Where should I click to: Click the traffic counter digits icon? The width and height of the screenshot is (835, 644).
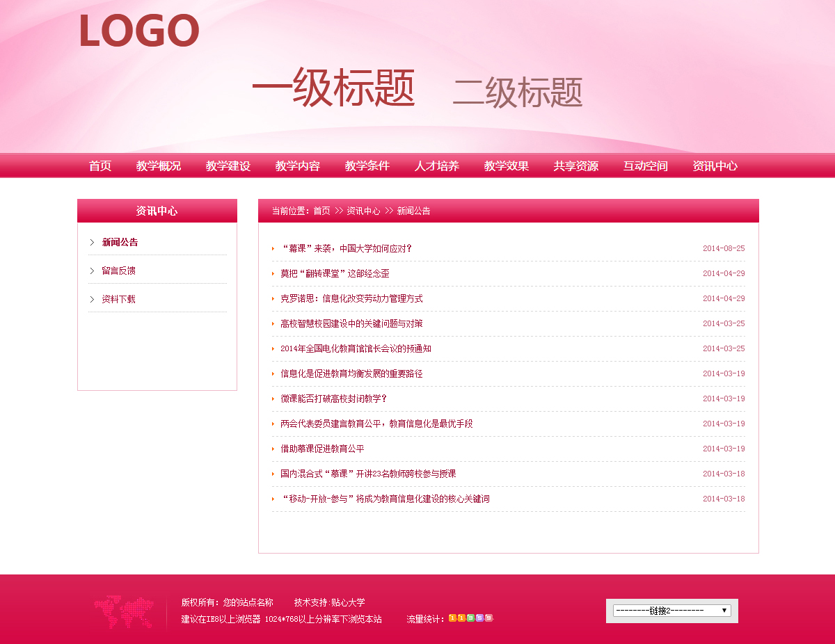(471, 618)
